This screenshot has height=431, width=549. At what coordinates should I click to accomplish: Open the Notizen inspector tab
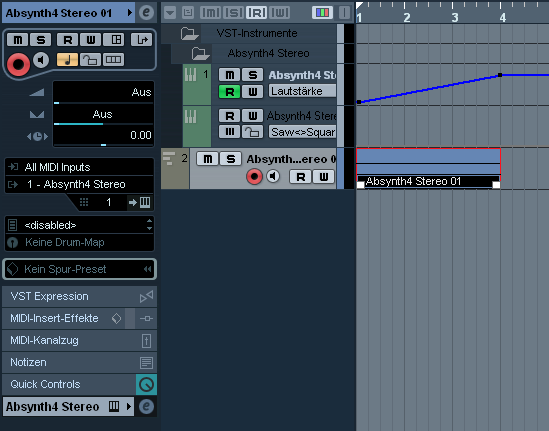[79, 362]
